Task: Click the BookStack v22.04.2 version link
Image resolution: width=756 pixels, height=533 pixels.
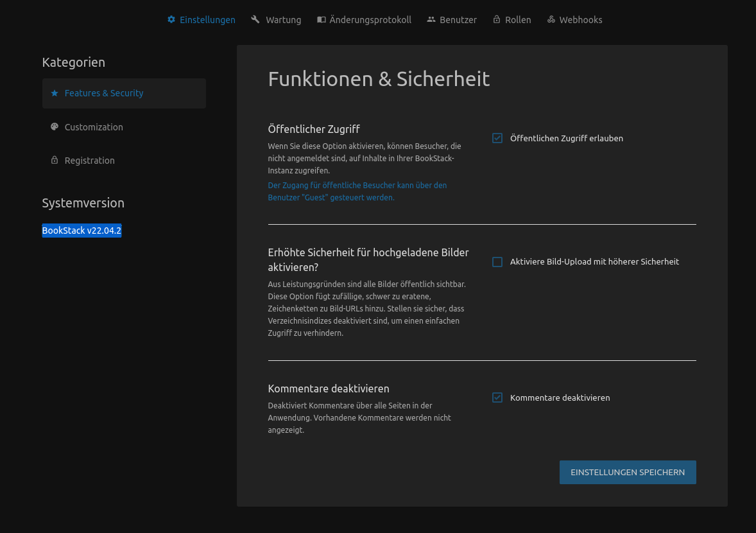Action: (x=82, y=231)
